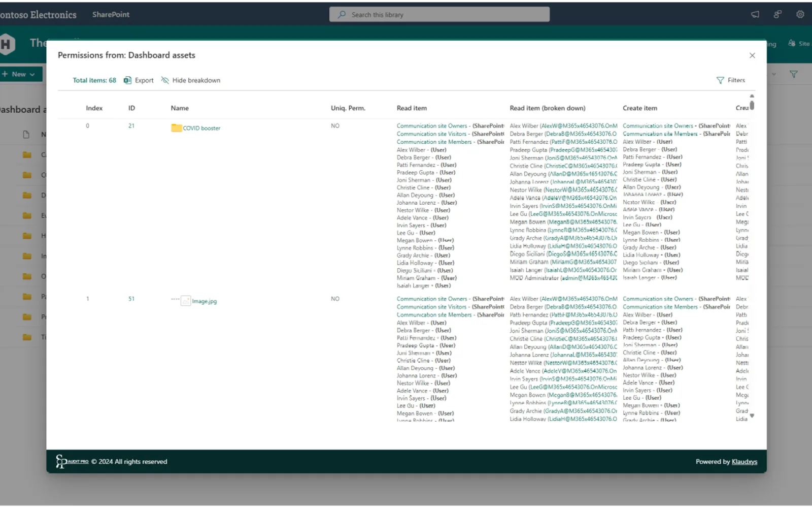Screen dimensions: 812x508
Task: Click the megaphone icon in the top header
Action: click(x=755, y=15)
